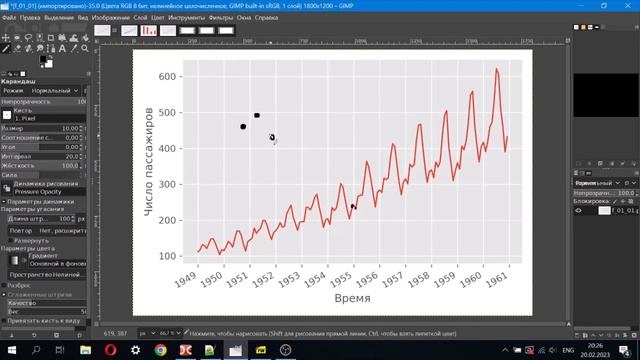Toggle lock alpha icon in Блокировка
The image size is (640, 360).
coord(631,201)
